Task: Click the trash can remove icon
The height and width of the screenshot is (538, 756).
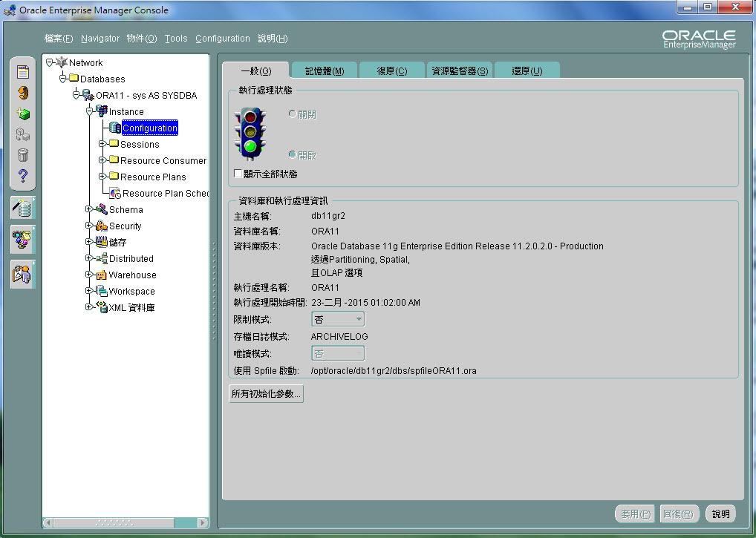Action: pyautogui.click(x=23, y=155)
